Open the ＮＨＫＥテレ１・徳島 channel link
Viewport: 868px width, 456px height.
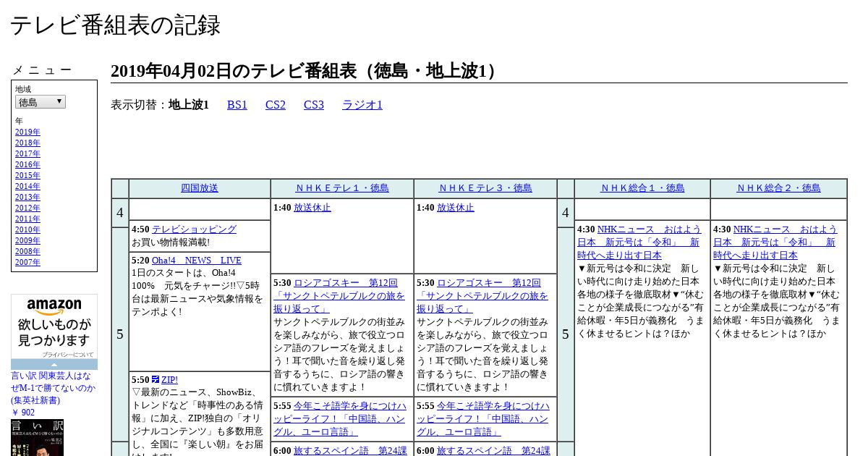click(342, 188)
